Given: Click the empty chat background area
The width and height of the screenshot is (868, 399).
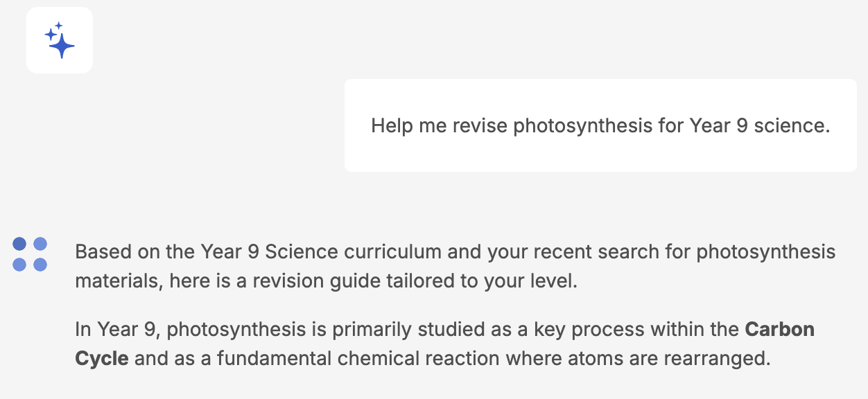Looking at the screenshot, I should 208,173.
